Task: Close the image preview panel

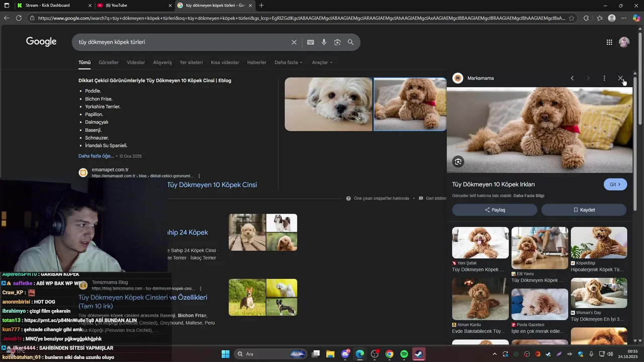Action: point(620,78)
